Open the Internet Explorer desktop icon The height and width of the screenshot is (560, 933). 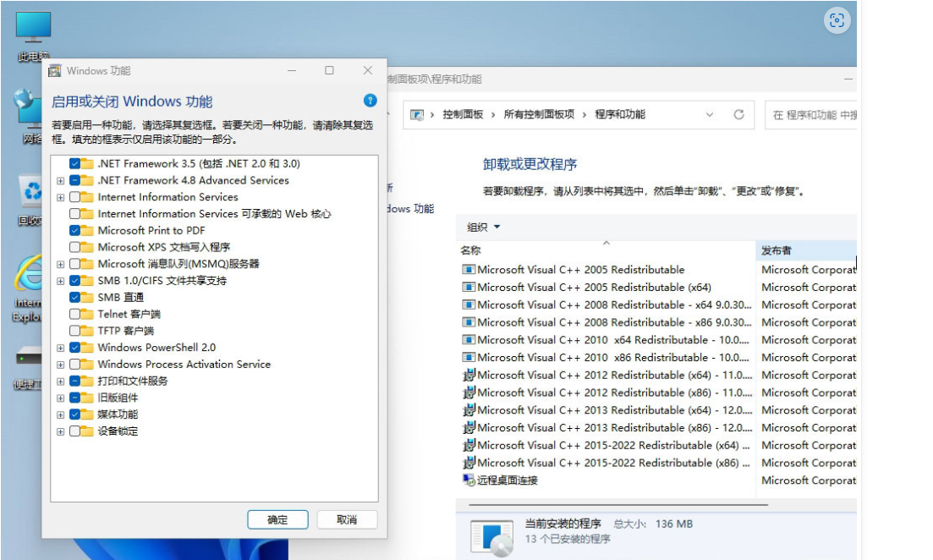(29, 288)
